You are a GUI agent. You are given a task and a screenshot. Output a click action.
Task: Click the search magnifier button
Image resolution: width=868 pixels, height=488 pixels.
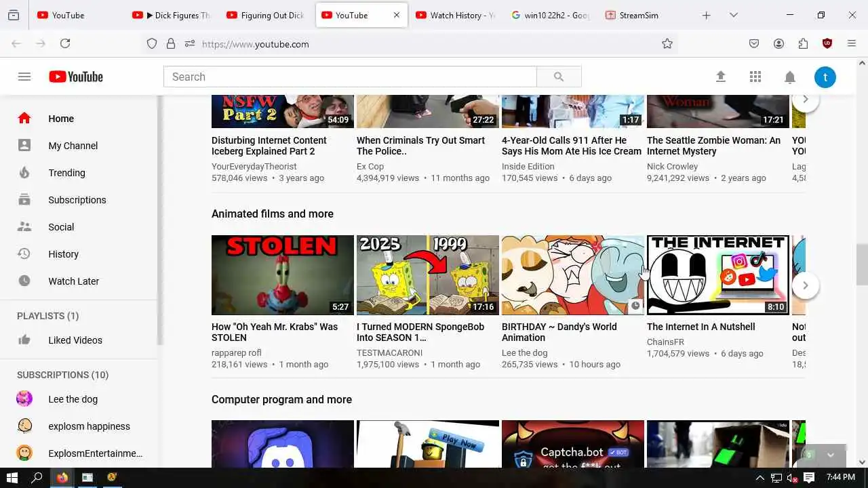(x=559, y=77)
